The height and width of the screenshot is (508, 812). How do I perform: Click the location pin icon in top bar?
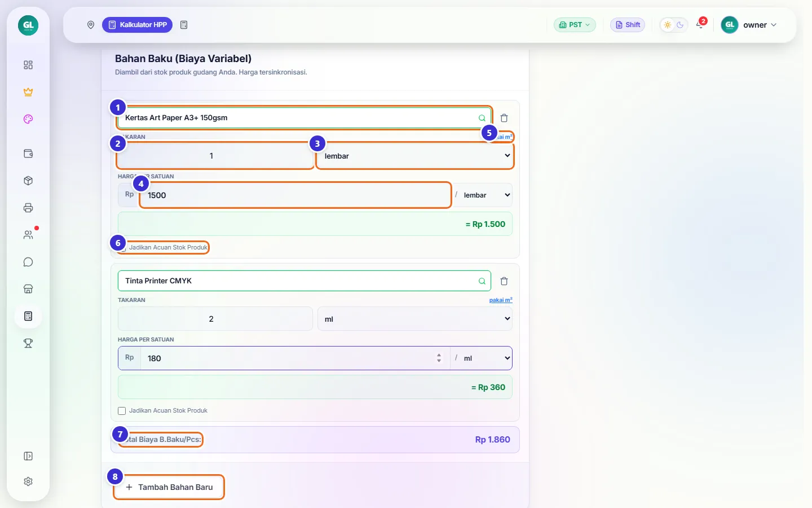click(x=91, y=25)
